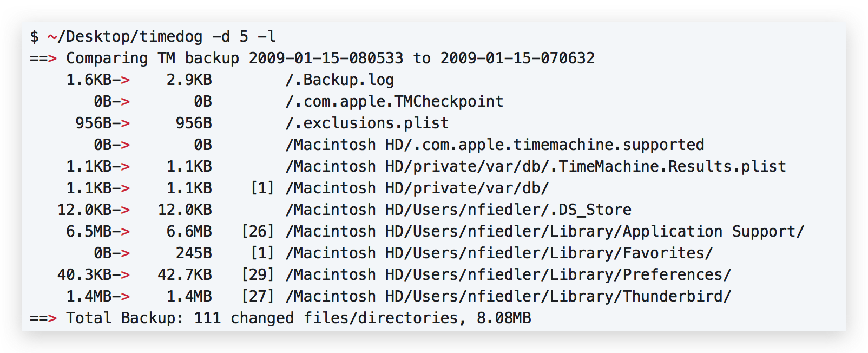
Task: Click the Total Backup summary line
Action: (x=280, y=318)
